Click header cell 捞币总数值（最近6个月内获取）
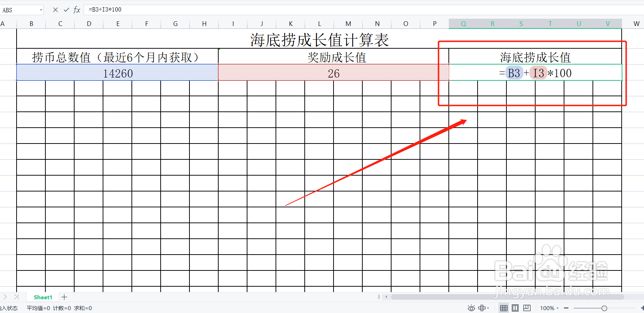The height and width of the screenshot is (313, 644). [117, 57]
